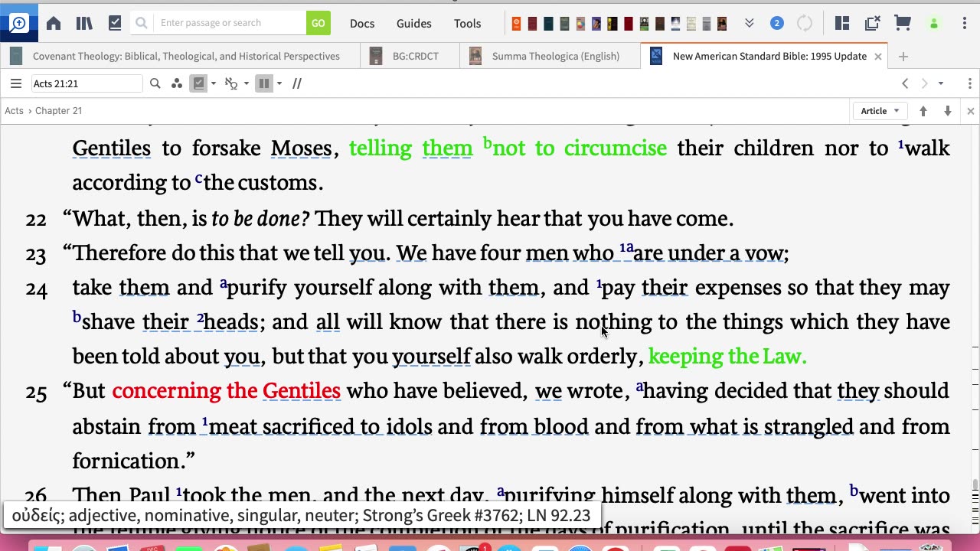Viewport: 980px width, 551px height.
Task: Click green highlighted 'not to circumcise'
Action: (x=580, y=148)
